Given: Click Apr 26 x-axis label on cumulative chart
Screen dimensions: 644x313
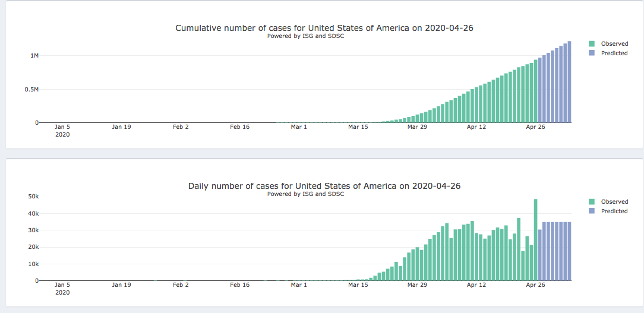Looking at the screenshot, I should 535,127.
